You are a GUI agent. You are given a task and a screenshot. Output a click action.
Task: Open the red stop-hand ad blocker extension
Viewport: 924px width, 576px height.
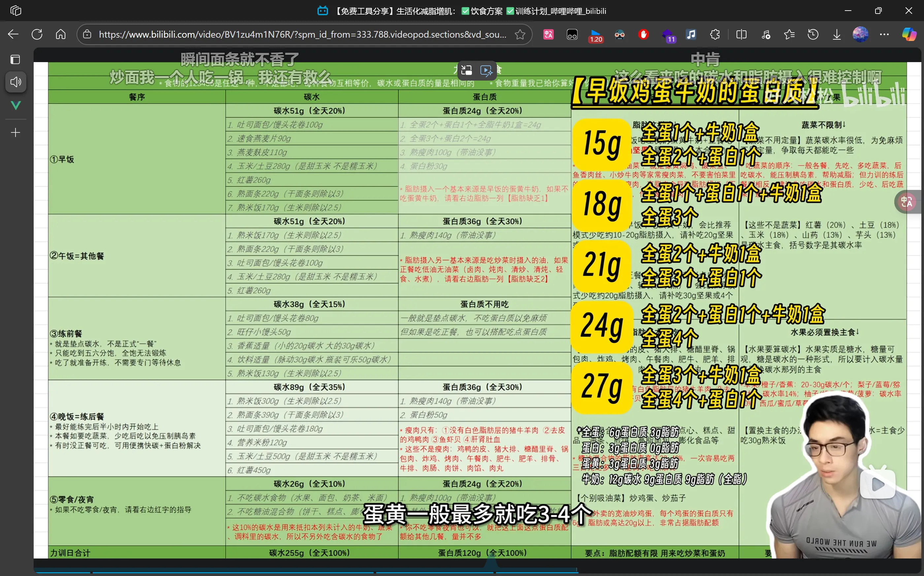643,35
